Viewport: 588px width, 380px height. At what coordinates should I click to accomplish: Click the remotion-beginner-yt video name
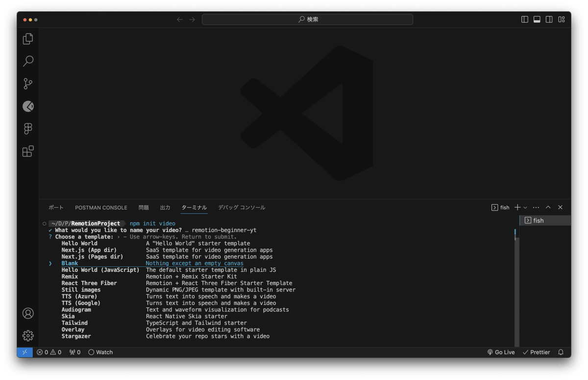[224, 230]
